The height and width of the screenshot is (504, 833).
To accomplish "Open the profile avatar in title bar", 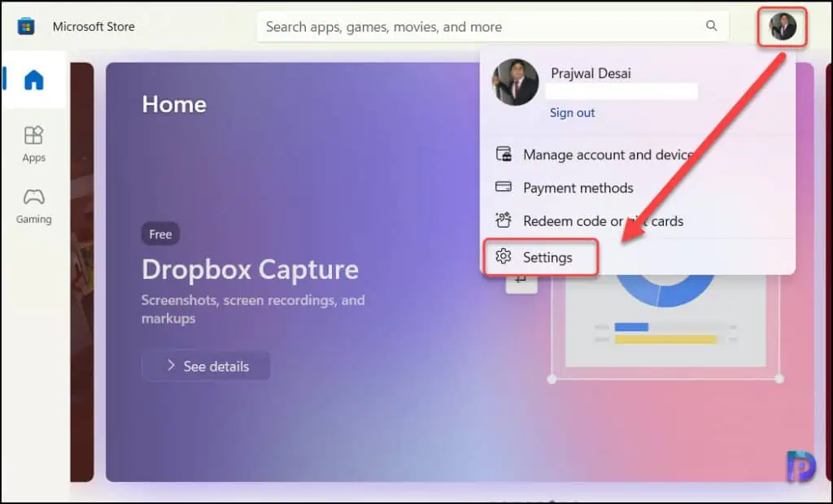I will pyautogui.click(x=783, y=27).
